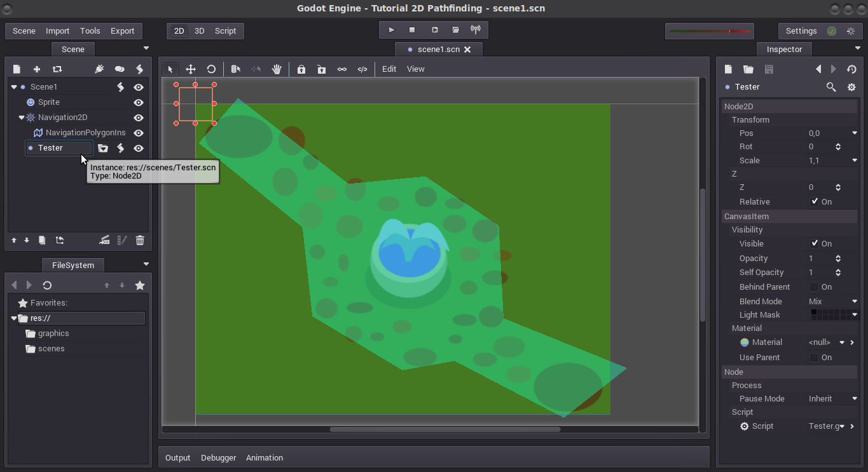868x472 pixels.
Task: Open the Material resource dropdown arrow
Action: coord(842,342)
